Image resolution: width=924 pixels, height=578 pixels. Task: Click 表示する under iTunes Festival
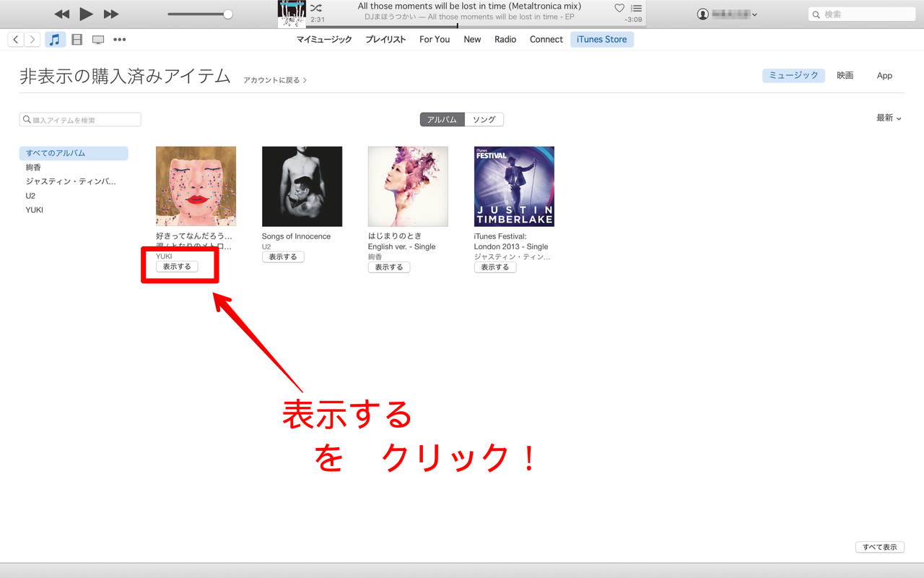(495, 267)
